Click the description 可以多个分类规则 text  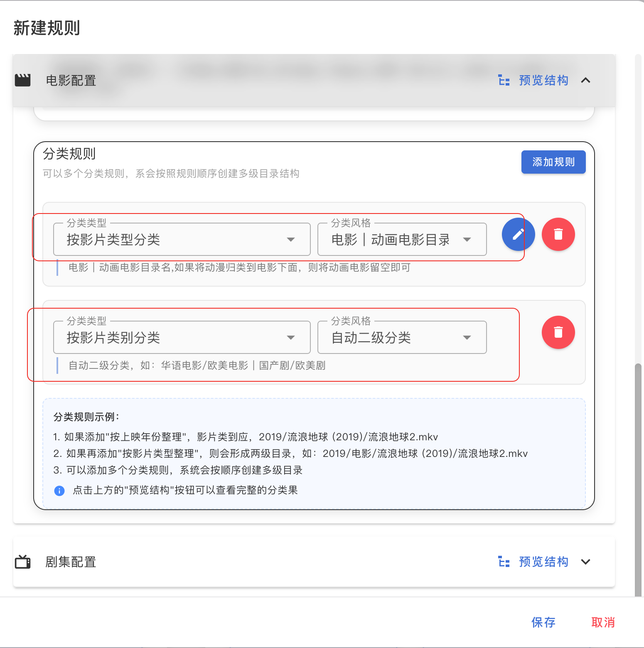[x=171, y=174]
